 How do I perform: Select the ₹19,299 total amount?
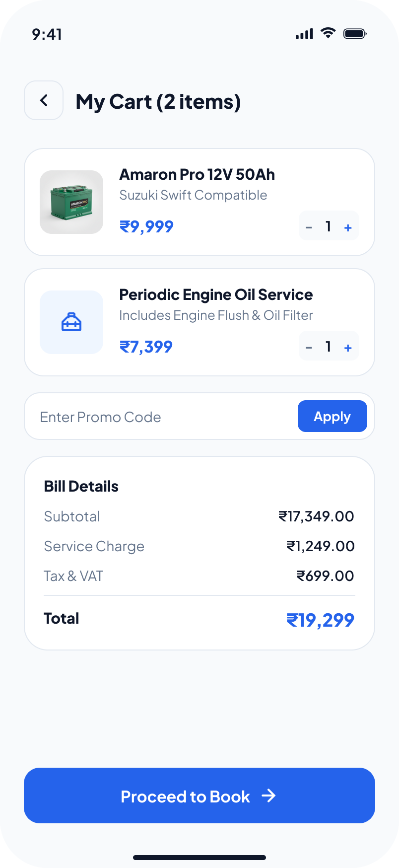click(x=320, y=620)
